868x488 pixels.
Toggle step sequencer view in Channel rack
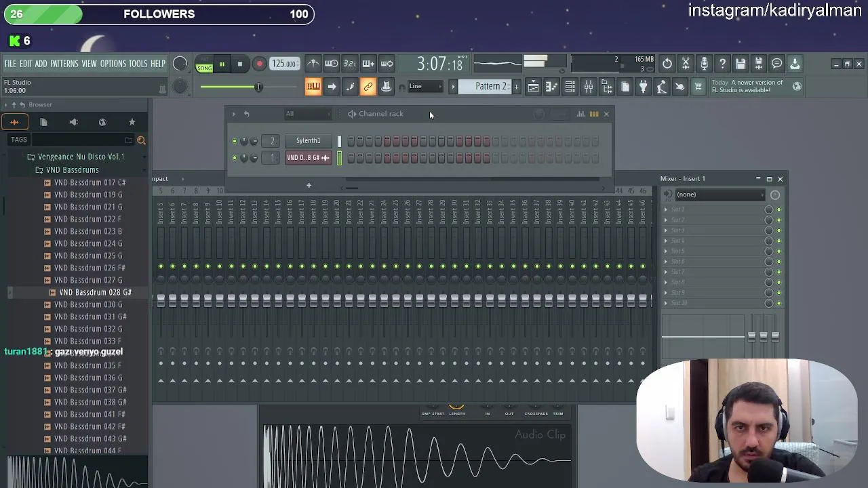[x=594, y=114]
